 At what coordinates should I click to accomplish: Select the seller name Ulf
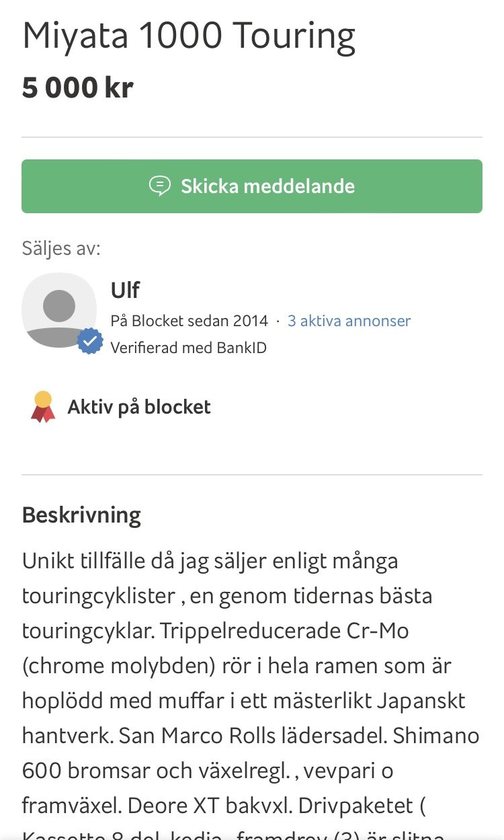pos(125,290)
